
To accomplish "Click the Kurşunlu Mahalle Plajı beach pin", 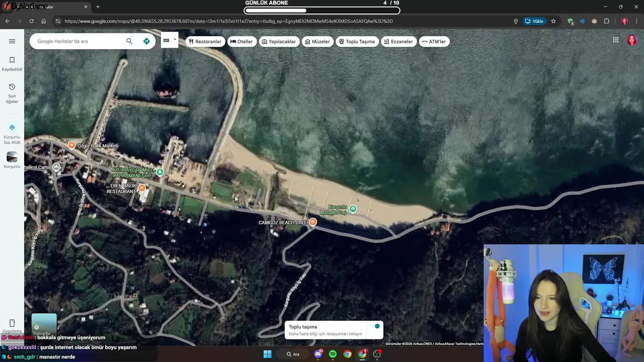I will click(353, 209).
